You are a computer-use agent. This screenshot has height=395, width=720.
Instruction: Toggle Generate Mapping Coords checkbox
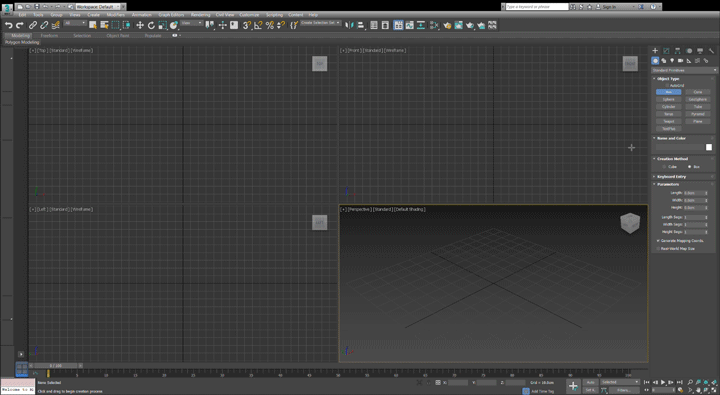[x=658, y=241]
